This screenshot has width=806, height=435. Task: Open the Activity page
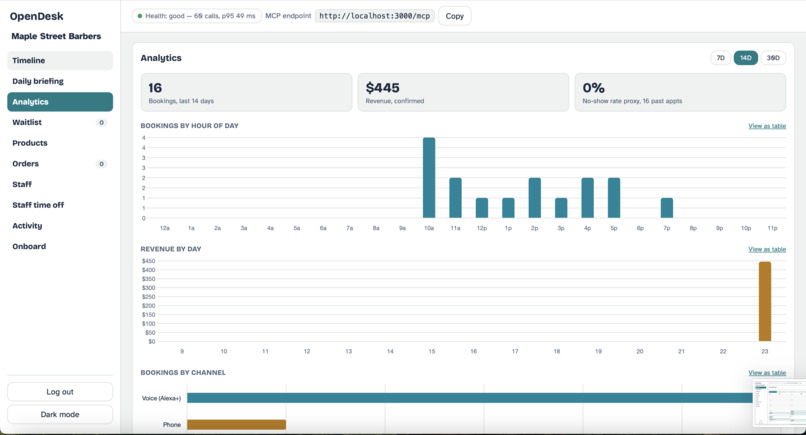tap(60, 225)
